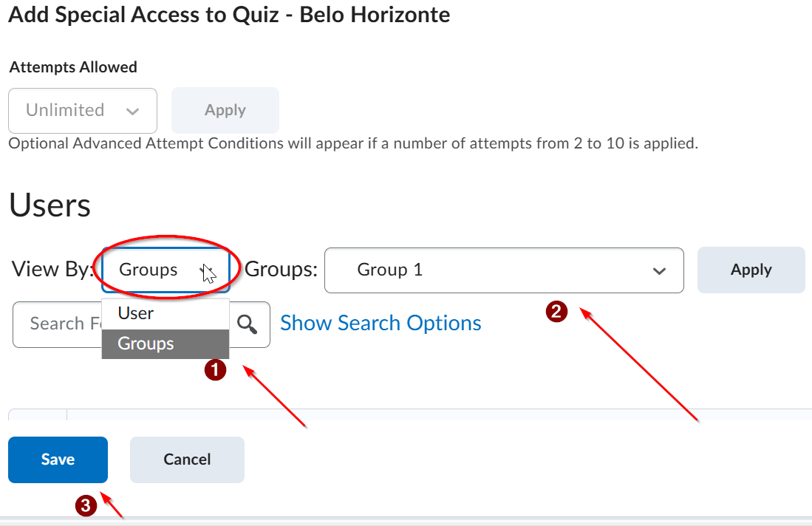The width and height of the screenshot is (812, 526).
Task: Click the red step marker numbered 2
Action: point(556,311)
